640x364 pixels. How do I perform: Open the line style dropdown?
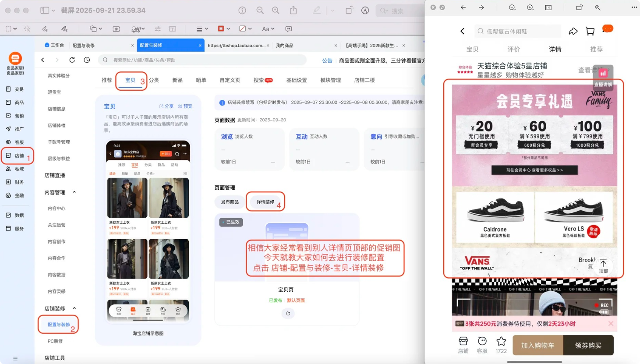pos(202,29)
